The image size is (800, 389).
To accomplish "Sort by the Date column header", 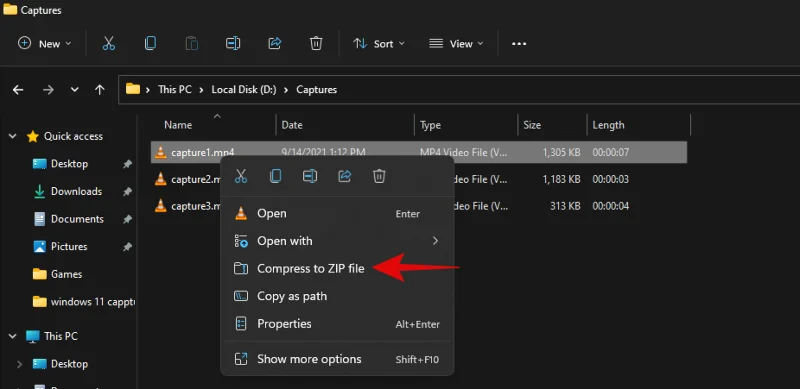I will pos(292,125).
